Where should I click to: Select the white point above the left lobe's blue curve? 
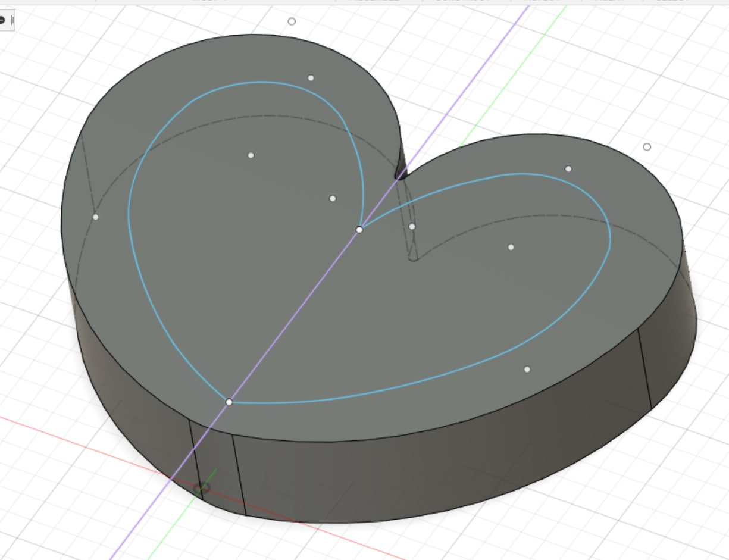tap(311, 78)
